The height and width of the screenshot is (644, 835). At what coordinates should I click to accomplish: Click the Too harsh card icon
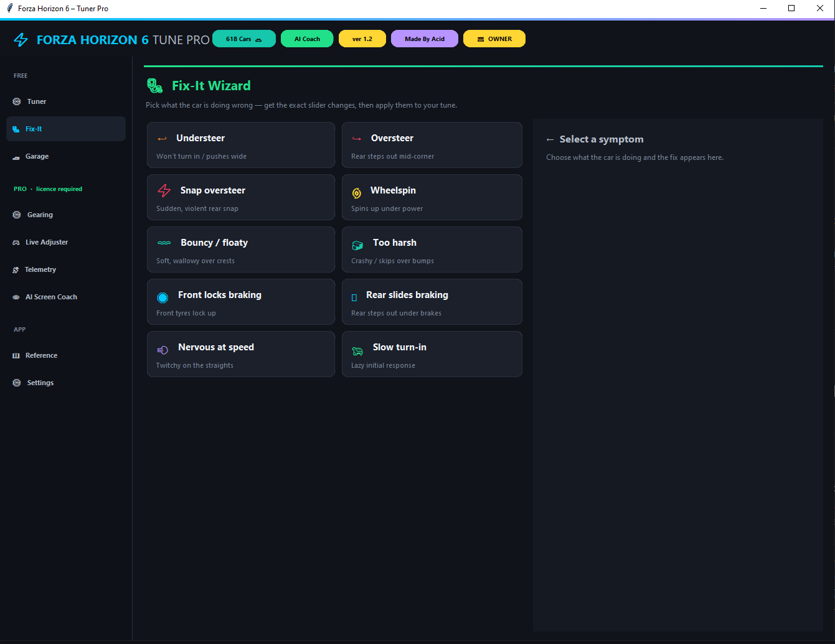357,245
